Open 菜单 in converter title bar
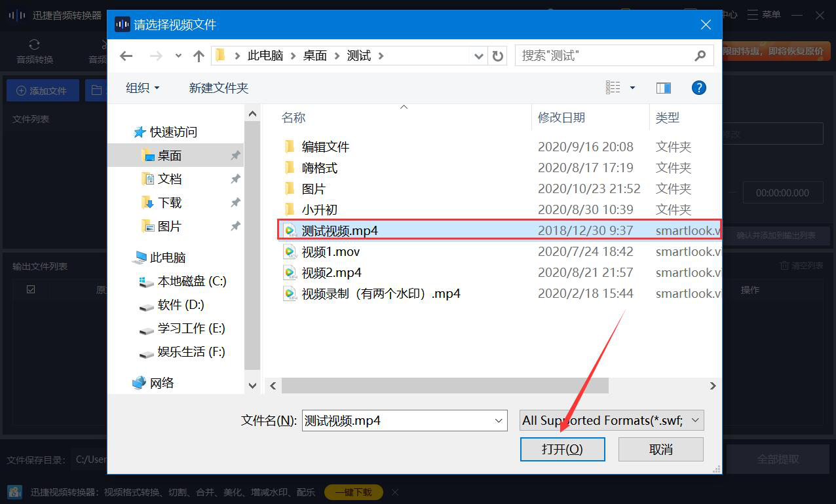The width and height of the screenshot is (836, 504). (x=764, y=14)
